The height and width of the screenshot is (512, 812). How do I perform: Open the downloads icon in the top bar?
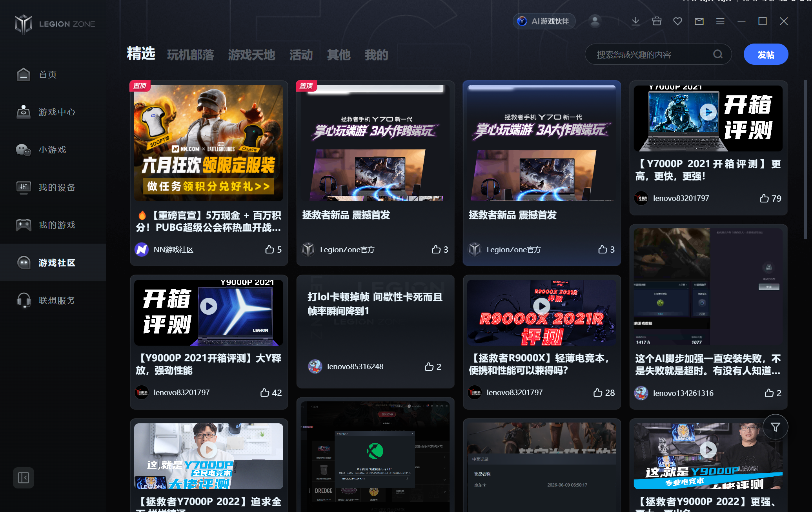pos(635,21)
